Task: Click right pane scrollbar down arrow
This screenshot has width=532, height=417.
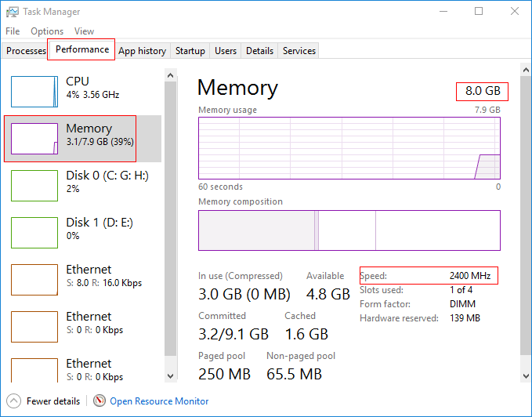Action: point(526,376)
